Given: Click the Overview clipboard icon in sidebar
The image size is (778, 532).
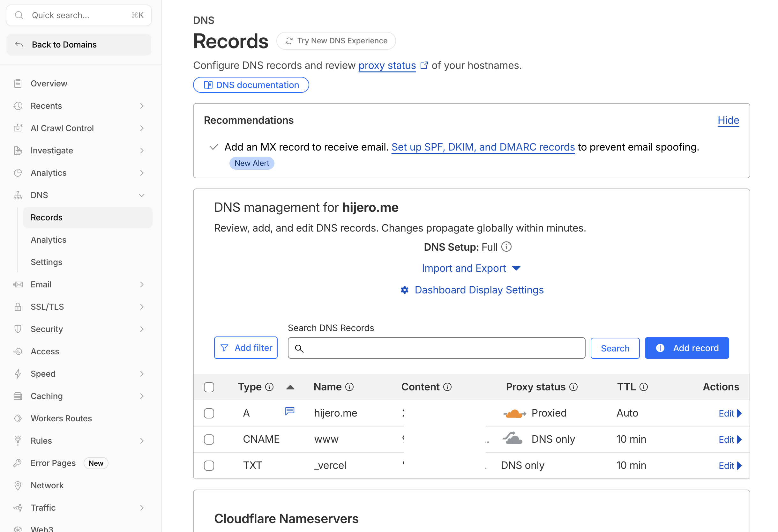Looking at the screenshot, I should 18,83.
